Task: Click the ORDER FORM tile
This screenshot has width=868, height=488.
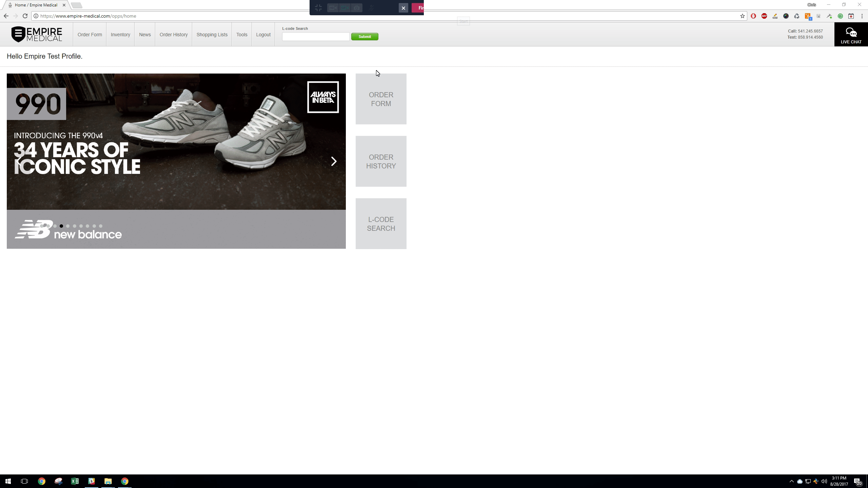Action: coord(381,99)
